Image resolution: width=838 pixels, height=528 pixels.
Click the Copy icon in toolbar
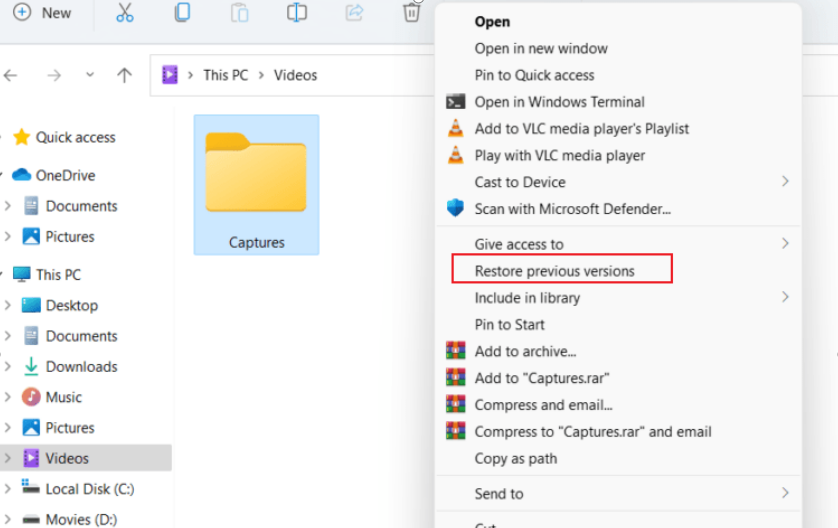point(182,13)
